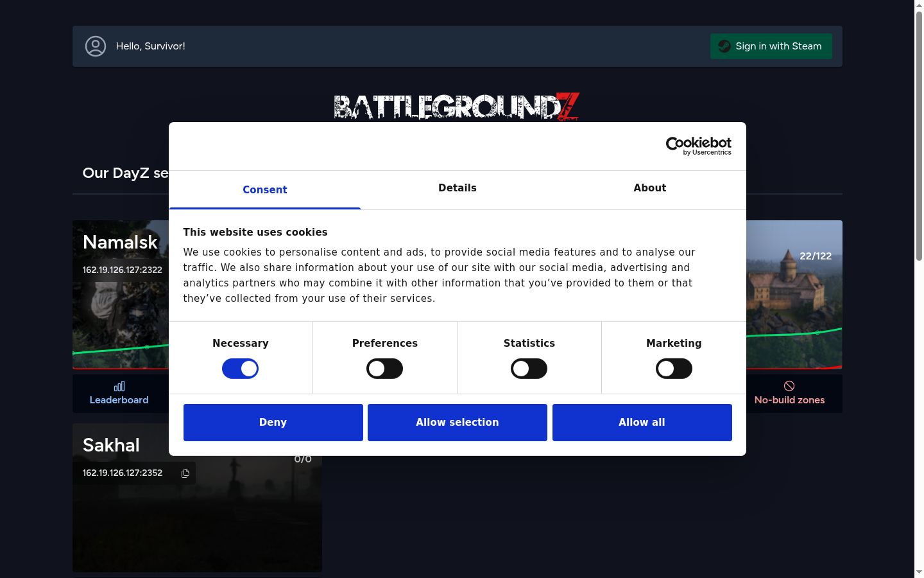Click the castle server card image
The height and width of the screenshot is (578, 924).
(794, 295)
